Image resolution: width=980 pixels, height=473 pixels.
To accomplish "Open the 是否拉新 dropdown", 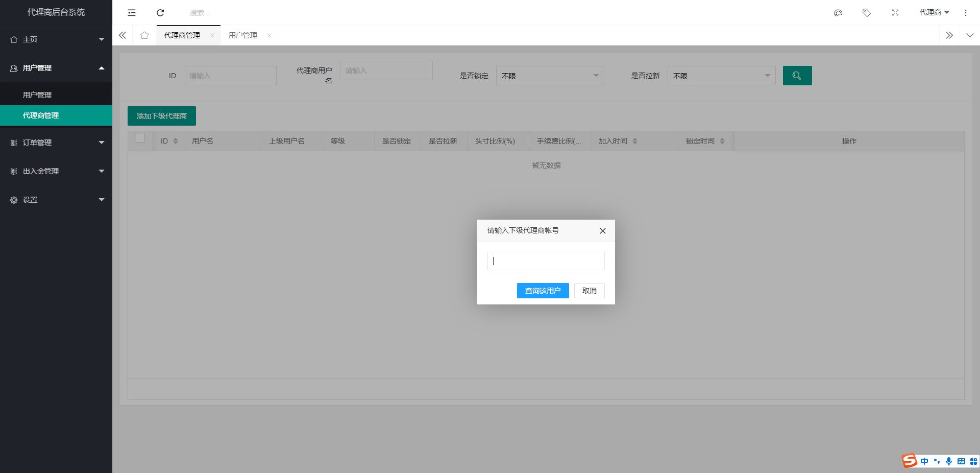I will pyautogui.click(x=721, y=76).
